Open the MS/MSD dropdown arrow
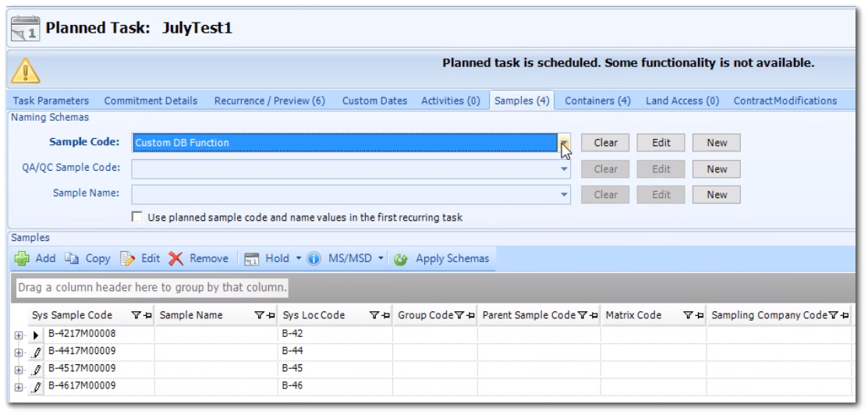868x415 pixels. tap(381, 259)
